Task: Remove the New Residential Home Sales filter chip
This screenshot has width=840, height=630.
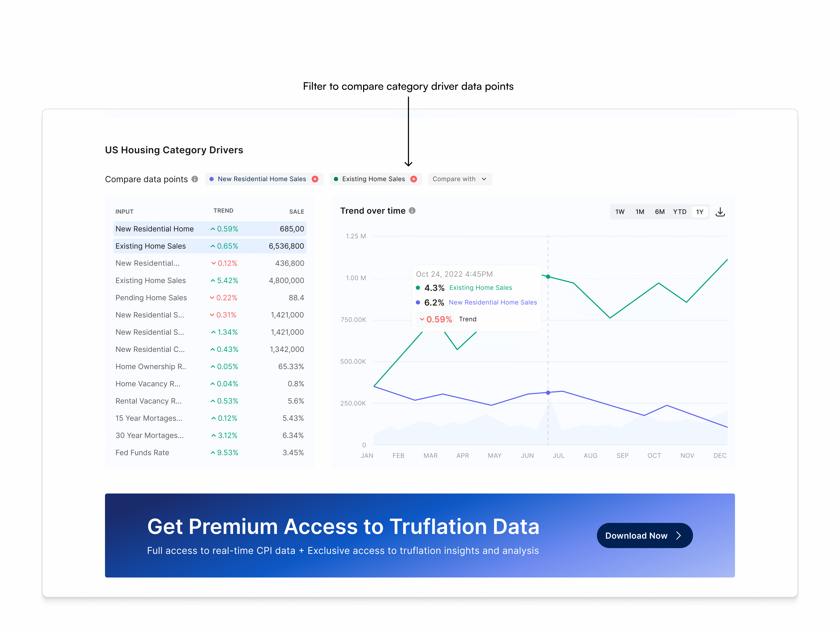Action: point(315,179)
